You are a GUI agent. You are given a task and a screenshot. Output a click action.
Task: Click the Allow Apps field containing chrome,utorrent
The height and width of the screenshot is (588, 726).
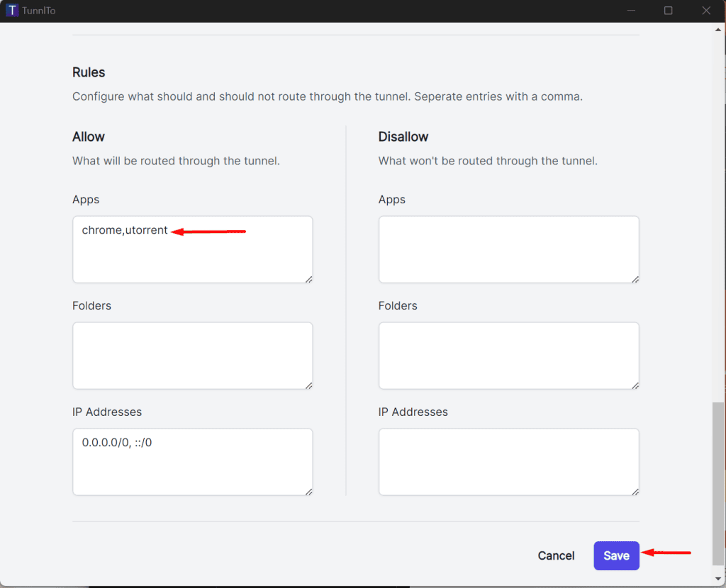pyautogui.click(x=192, y=248)
